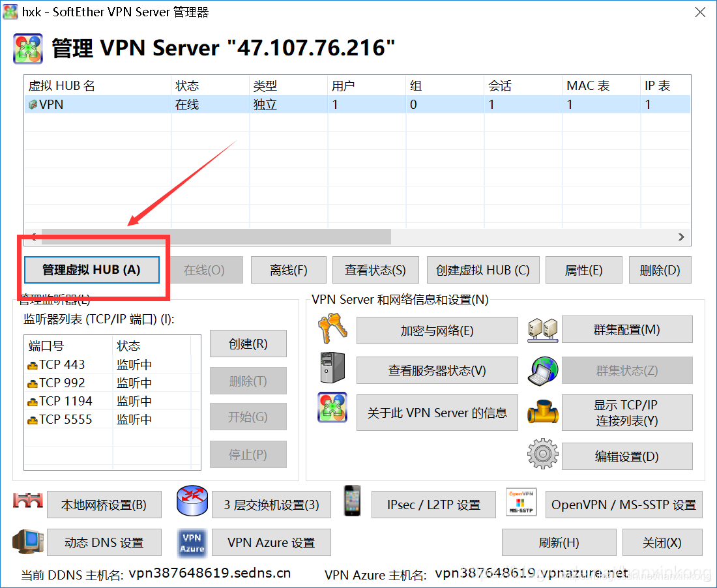The image size is (717, 588).
Task: Open OpenVPN / MS-SSTP 设置
Action: 624,505
